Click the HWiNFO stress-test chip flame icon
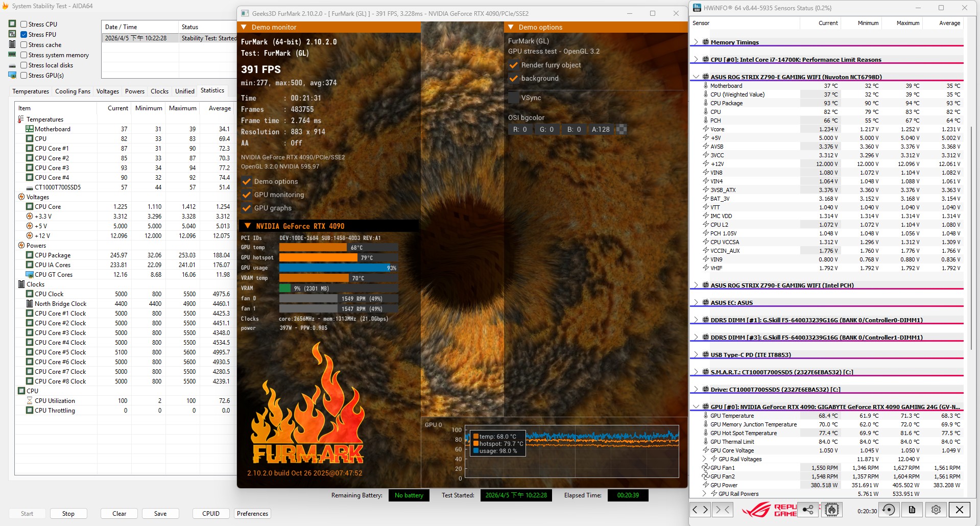Screen dimensions: 980x526 point(832,509)
